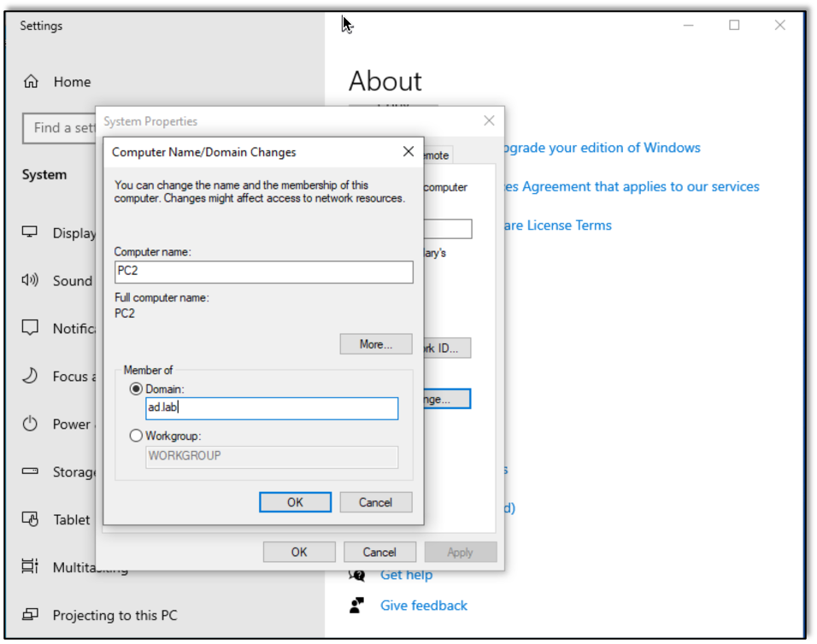Click the Give feedback link

tap(423, 605)
